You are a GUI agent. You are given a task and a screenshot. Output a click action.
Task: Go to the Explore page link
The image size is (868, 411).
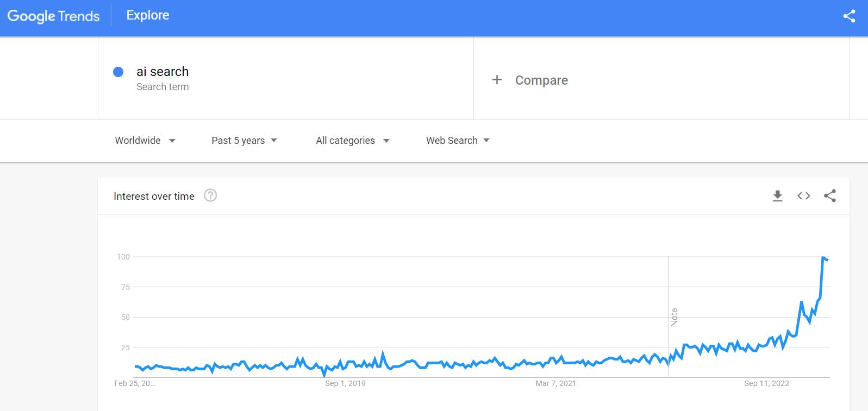[x=148, y=15]
